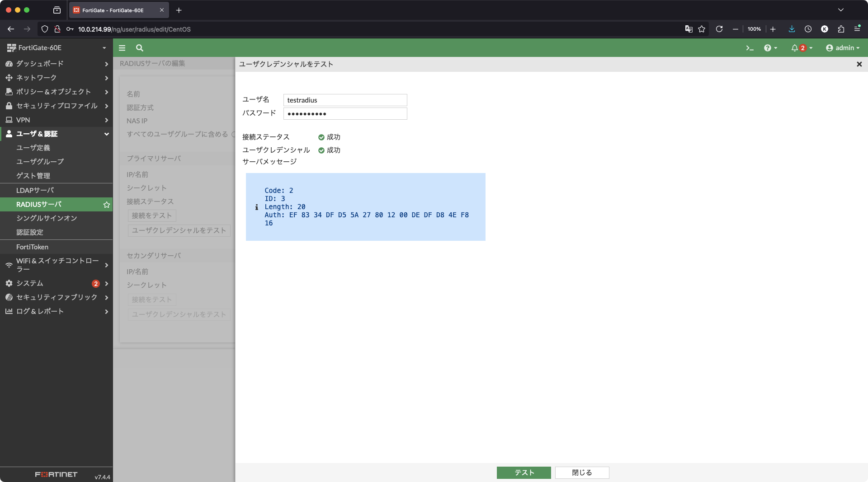Open the notifications bell
868x482 pixels.
click(x=802, y=48)
